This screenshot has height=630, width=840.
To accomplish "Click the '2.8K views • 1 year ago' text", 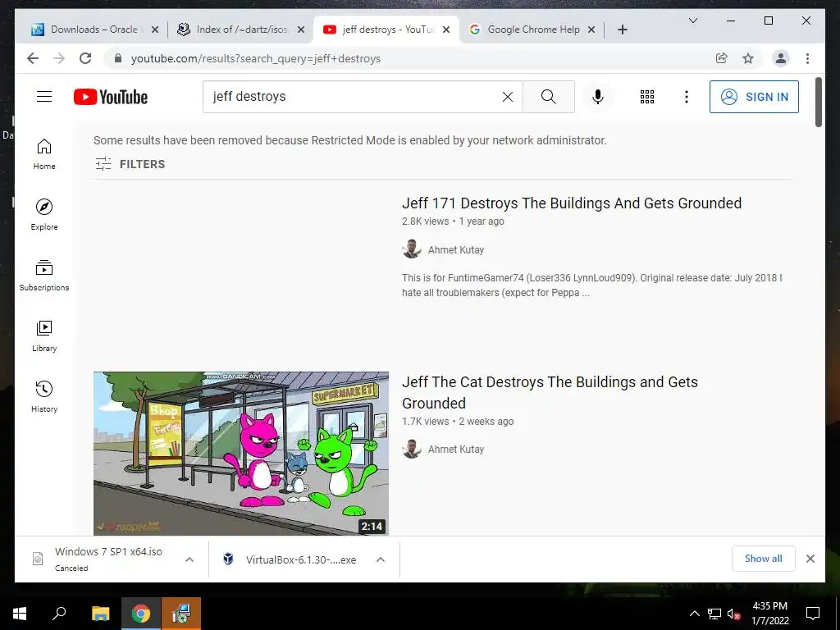I will pyautogui.click(x=453, y=221).
